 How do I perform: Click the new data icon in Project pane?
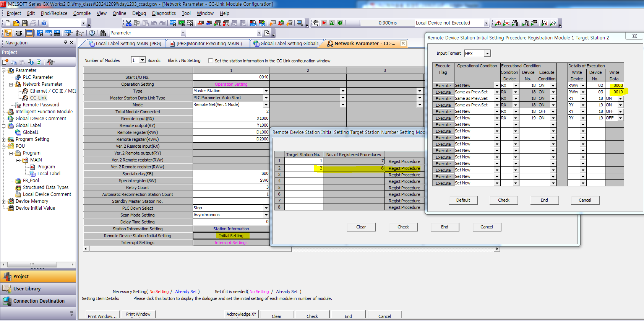point(5,62)
